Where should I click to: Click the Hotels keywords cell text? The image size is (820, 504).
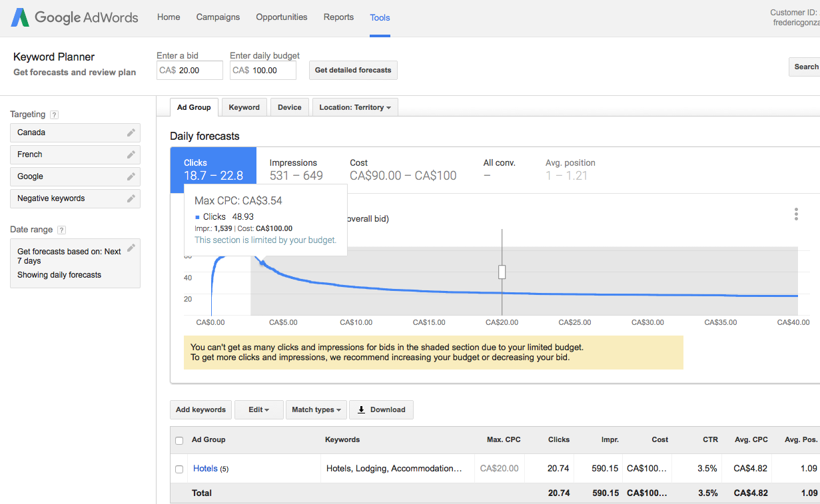point(394,469)
